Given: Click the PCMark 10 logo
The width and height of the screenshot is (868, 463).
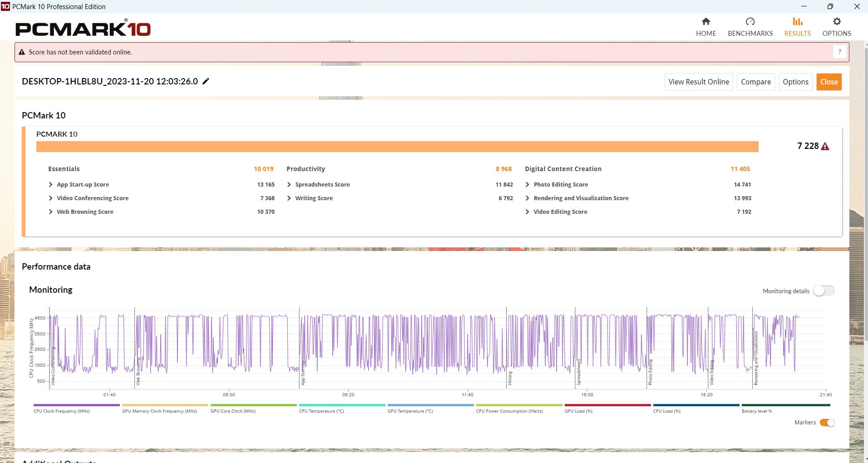Looking at the screenshot, I should coord(83,29).
